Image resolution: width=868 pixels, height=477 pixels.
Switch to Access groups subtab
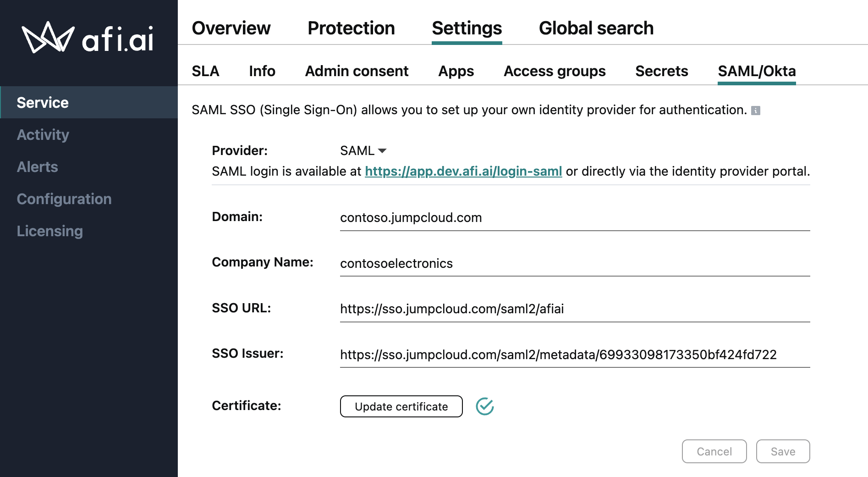555,71
